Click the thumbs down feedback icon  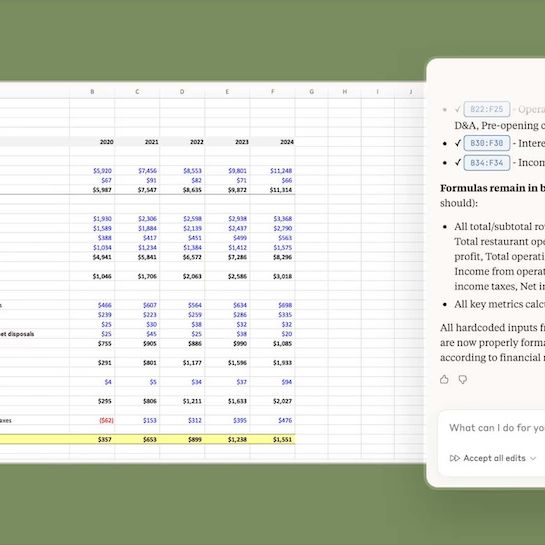(463, 380)
